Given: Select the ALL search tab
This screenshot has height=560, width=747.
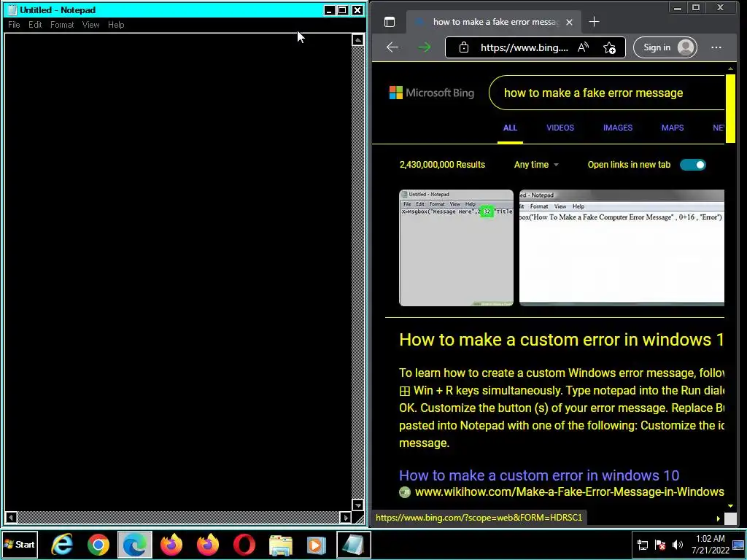Looking at the screenshot, I should click(x=510, y=128).
